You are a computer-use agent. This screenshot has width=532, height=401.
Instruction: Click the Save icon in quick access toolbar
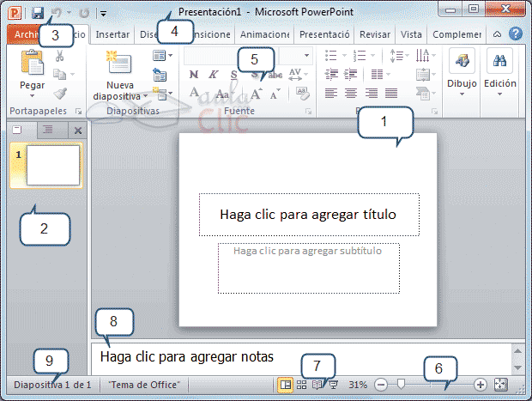click(x=37, y=13)
